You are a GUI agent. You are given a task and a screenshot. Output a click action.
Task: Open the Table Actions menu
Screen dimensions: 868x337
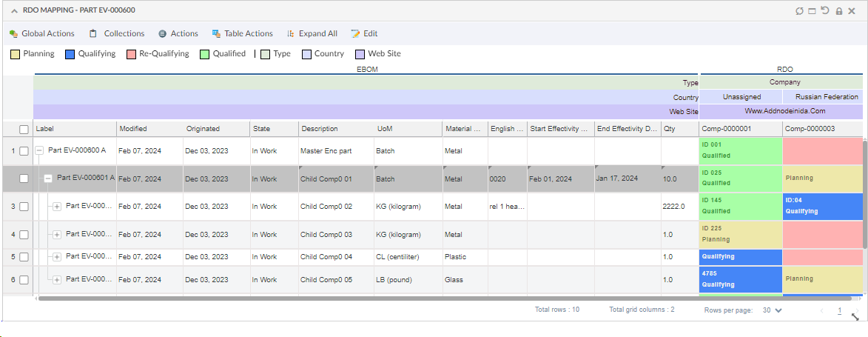click(x=242, y=33)
